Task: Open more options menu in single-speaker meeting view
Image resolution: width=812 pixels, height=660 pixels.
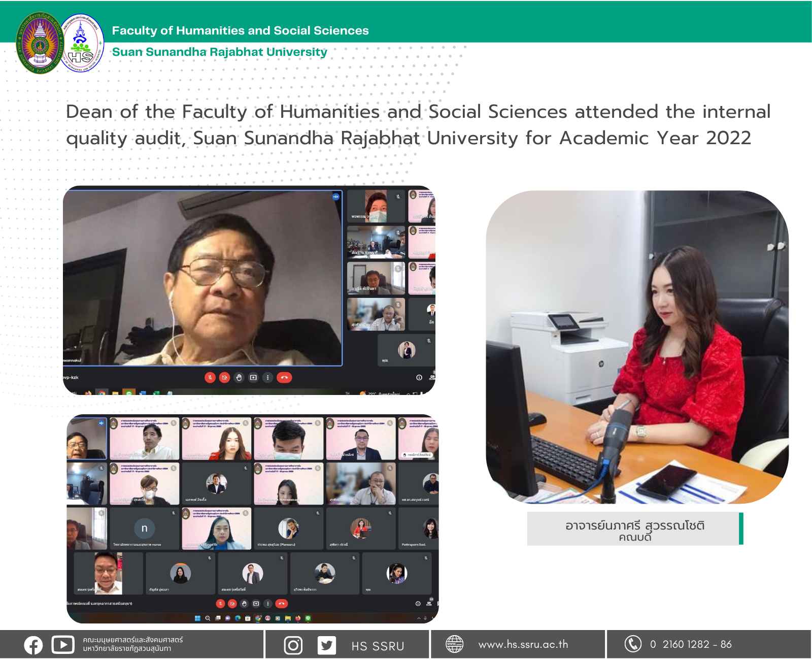Action: coord(268,378)
